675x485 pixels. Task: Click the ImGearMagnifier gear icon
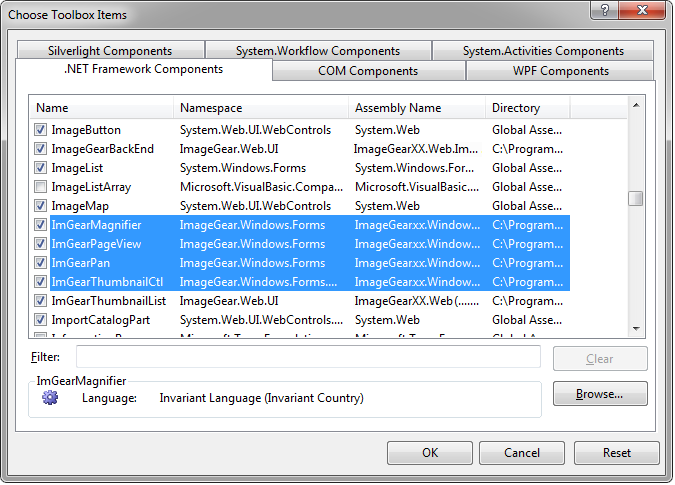[x=50, y=398]
